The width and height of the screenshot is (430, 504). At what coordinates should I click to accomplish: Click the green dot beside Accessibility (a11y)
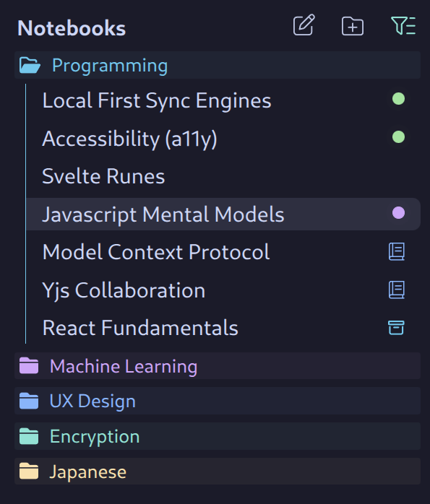398,137
